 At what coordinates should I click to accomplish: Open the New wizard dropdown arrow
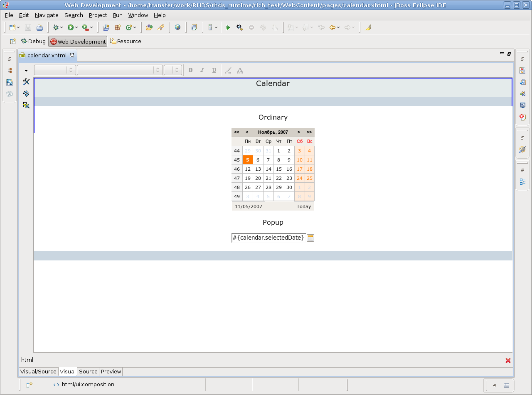click(19, 27)
